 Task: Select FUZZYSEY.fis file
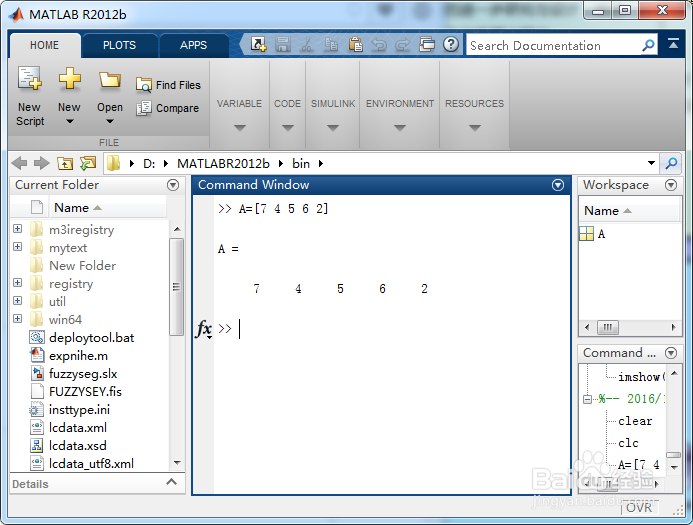click(85, 392)
